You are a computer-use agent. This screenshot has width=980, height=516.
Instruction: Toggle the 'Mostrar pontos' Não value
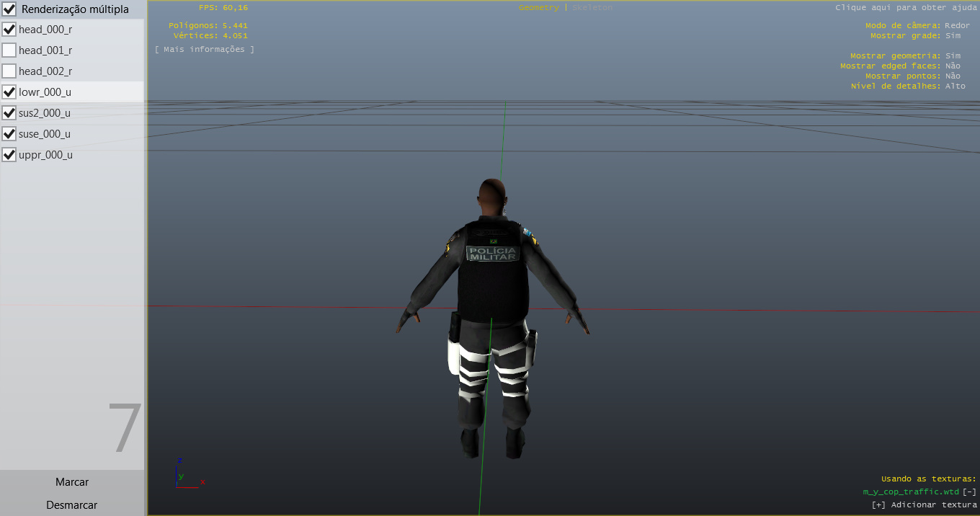[953, 76]
